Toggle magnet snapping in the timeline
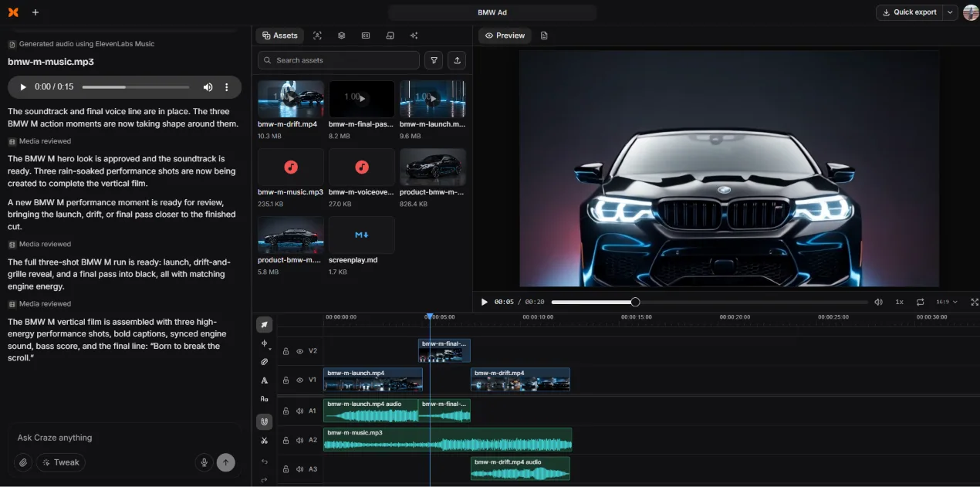The width and height of the screenshot is (980, 487). tap(264, 421)
